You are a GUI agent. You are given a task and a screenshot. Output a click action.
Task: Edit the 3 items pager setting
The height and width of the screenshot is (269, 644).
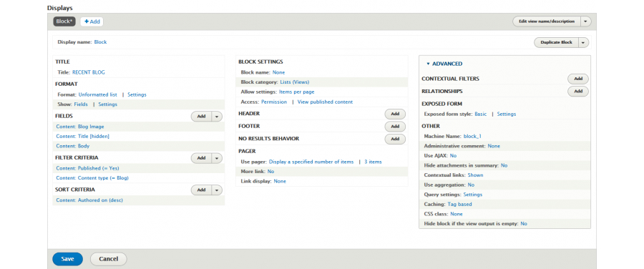[373, 162]
